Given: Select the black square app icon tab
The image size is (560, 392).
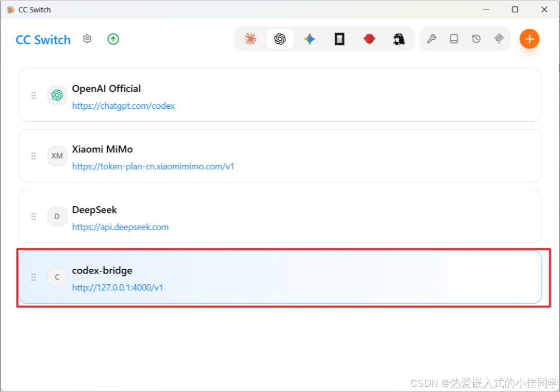Looking at the screenshot, I should [339, 39].
